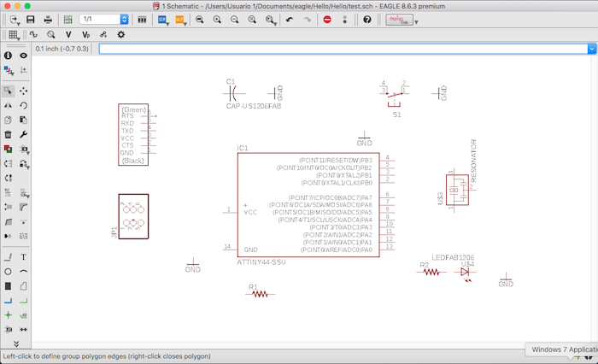The width and height of the screenshot is (598, 364).
Task: Select the Delete trash can tool
Action: tap(8, 134)
